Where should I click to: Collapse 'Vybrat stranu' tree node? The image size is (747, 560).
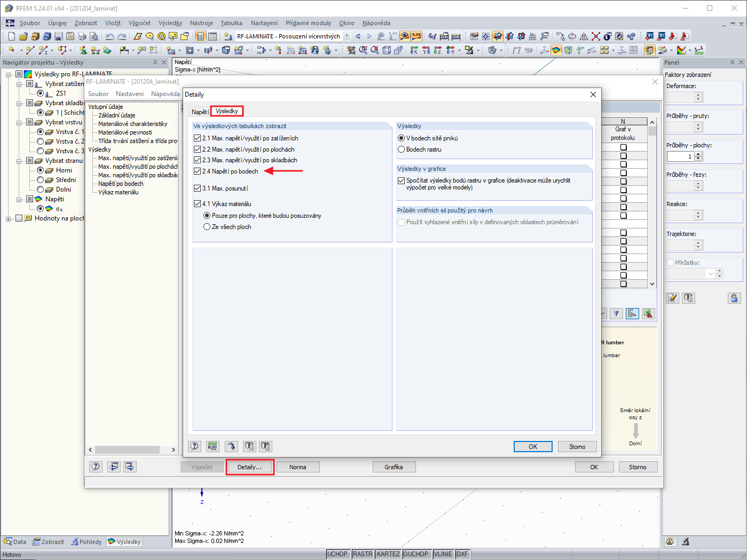(19, 161)
